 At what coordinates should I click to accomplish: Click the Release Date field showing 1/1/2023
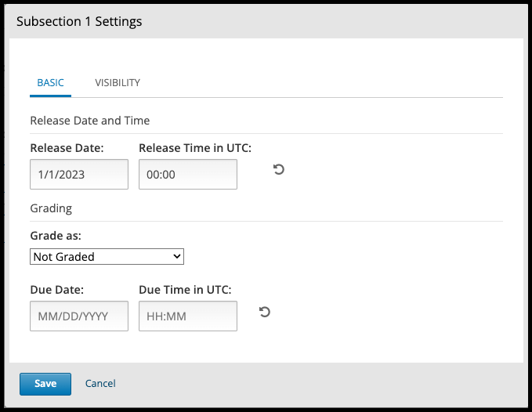[x=79, y=175]
